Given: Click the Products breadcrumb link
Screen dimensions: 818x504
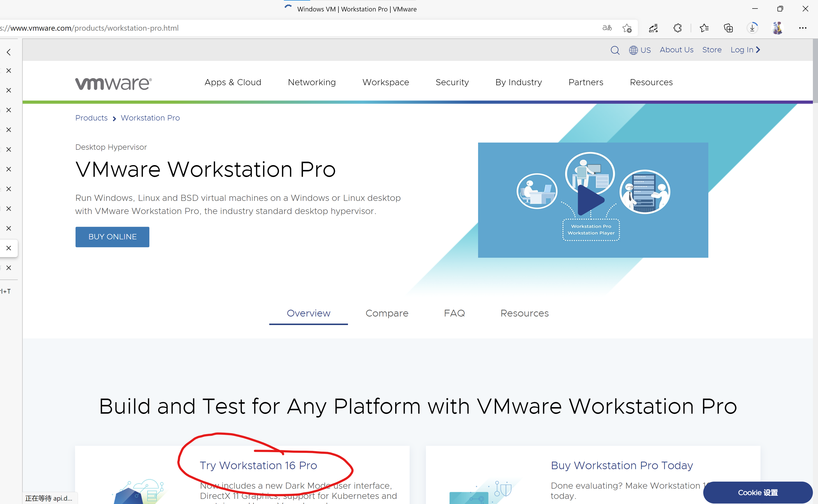Looking at the screenshot, I should point(91,118).
